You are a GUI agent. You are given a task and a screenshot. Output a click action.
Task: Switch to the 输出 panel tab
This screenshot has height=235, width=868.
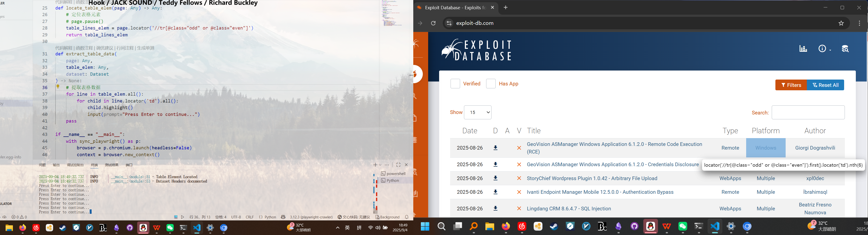(x=56, y=165)
